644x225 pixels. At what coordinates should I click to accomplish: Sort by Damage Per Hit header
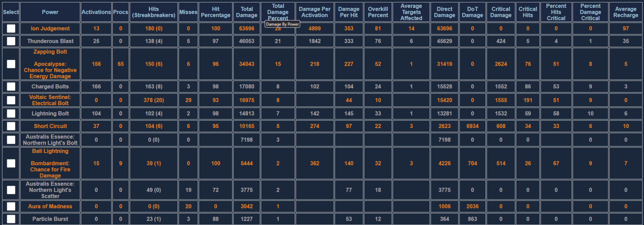pyautogui.click(x=349, y=12)
